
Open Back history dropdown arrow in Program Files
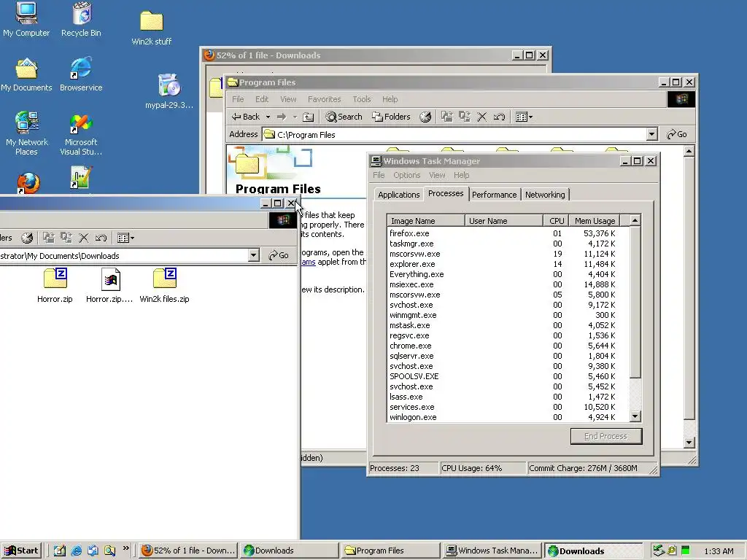pyautogui.click(x=268, y=117)
